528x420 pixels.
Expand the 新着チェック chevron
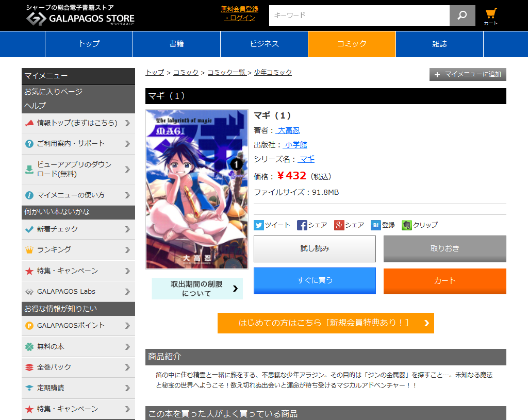click(x=127, y=229)
